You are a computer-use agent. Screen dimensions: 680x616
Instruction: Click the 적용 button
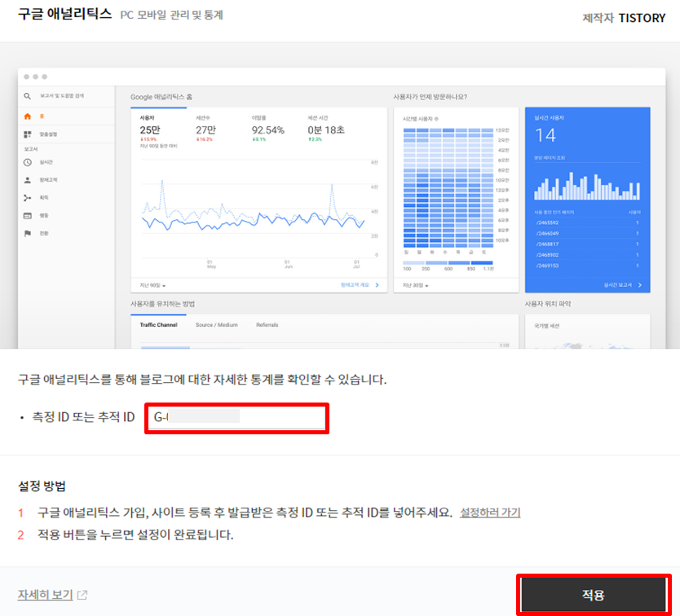point(594,594)
